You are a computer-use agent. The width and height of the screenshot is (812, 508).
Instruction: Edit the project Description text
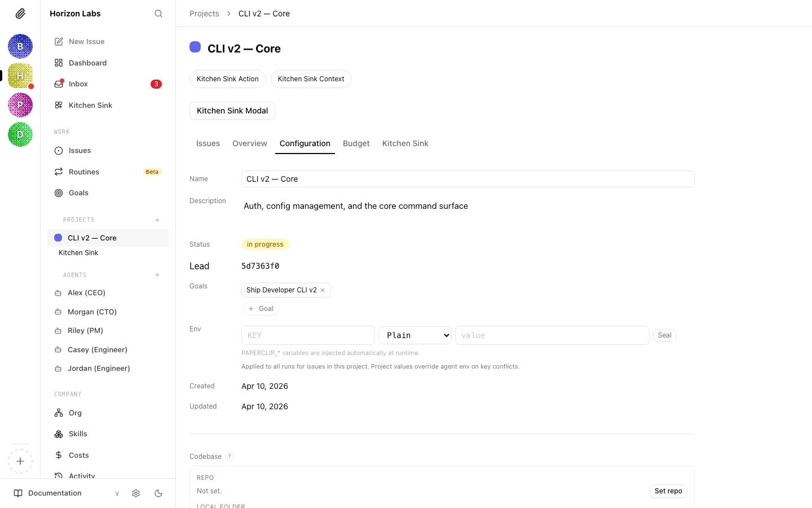468,206
